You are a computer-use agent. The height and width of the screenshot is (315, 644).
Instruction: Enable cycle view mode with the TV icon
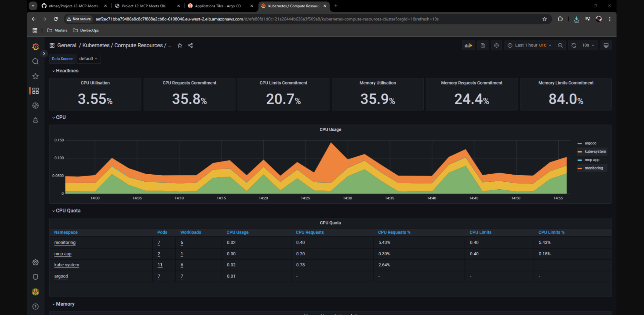[606, 45]
